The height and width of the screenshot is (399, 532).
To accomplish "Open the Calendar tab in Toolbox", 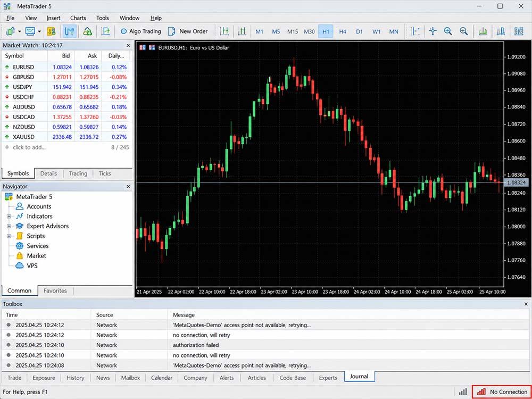I will coord(162,378).
